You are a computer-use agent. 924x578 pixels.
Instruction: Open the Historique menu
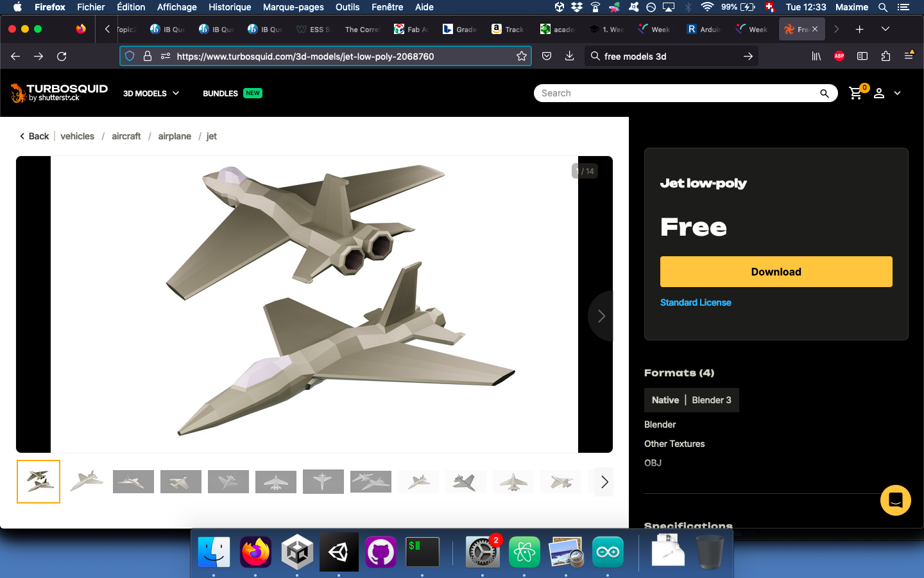(x=230, y=7)
